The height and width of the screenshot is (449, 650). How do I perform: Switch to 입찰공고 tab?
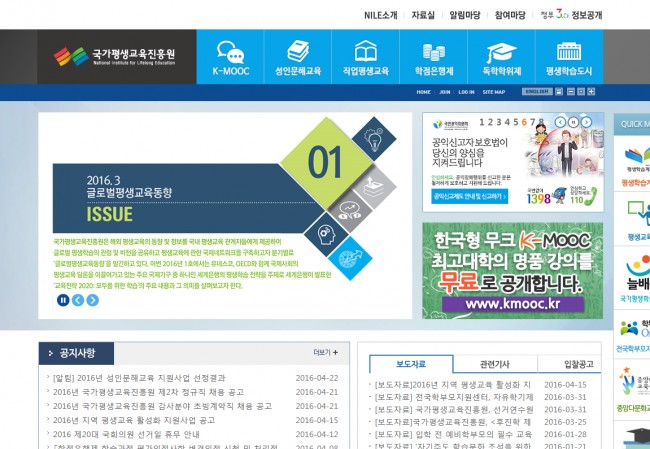coord(579,364)
